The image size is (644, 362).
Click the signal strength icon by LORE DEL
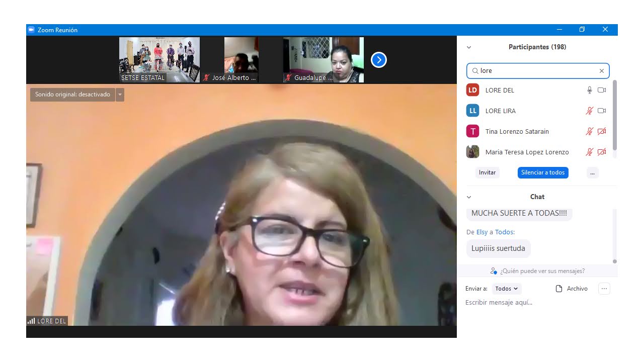click(x=31, y=321)
